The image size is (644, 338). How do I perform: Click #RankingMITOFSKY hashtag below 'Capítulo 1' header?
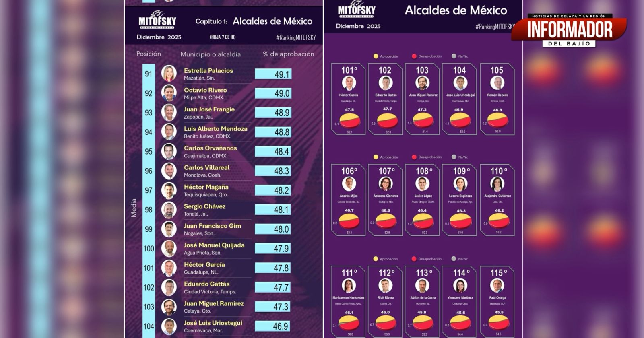[x=295, y=37]
